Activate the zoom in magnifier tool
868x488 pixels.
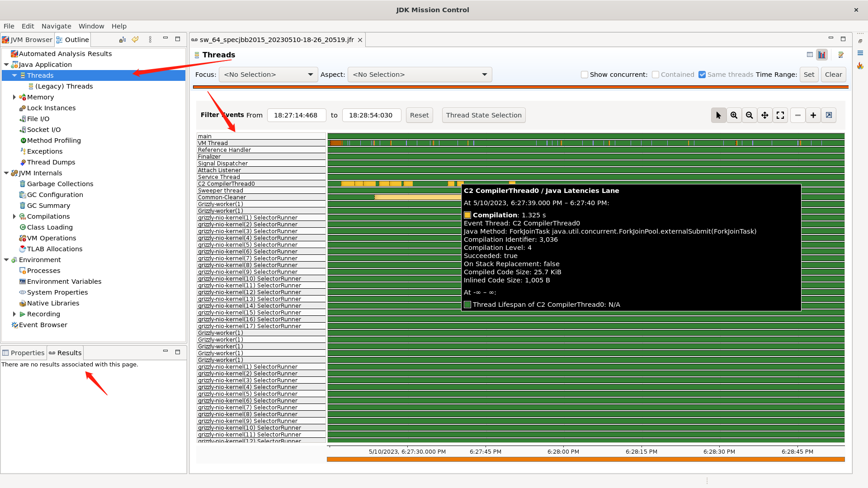coord(734,115)
